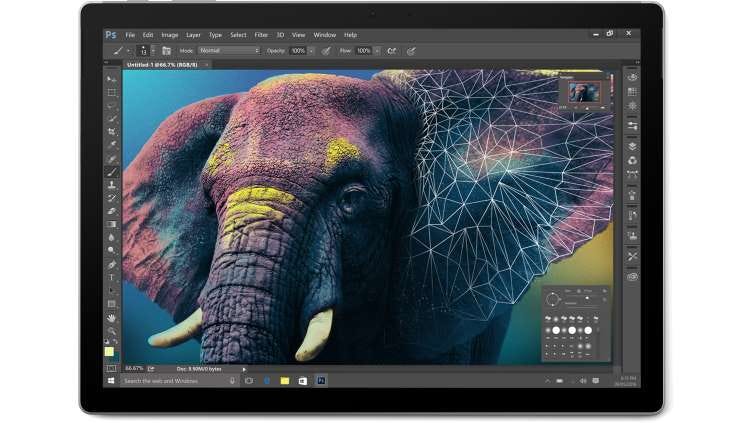
Task: Select the Move tool
Action: click(111, 79)
